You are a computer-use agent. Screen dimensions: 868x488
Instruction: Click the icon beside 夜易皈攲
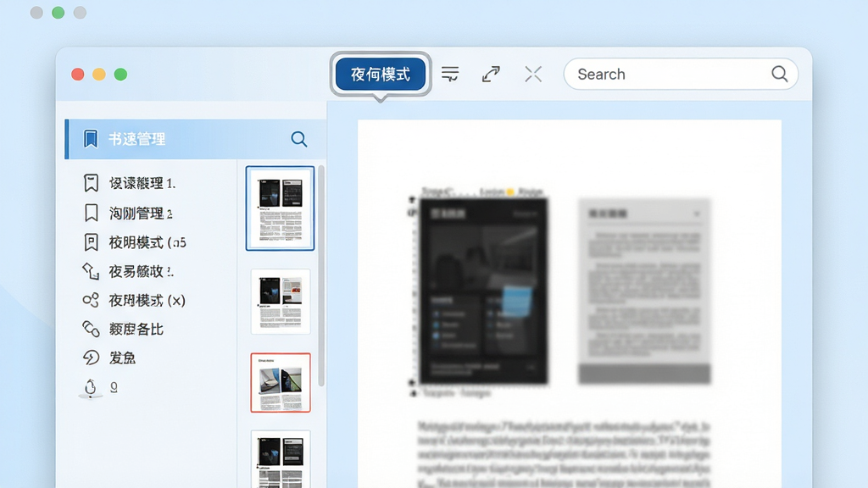click(x=91, y=271)
